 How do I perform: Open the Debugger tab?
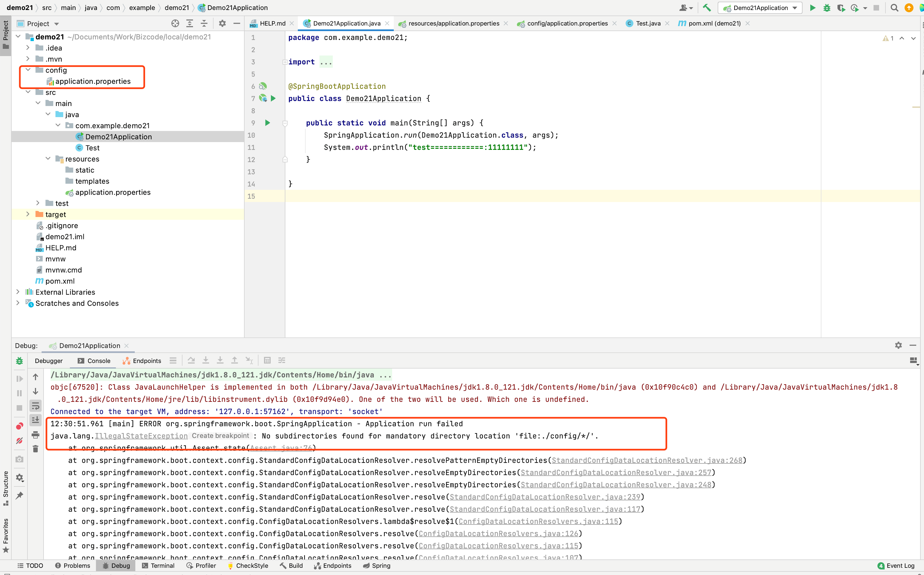49,361
